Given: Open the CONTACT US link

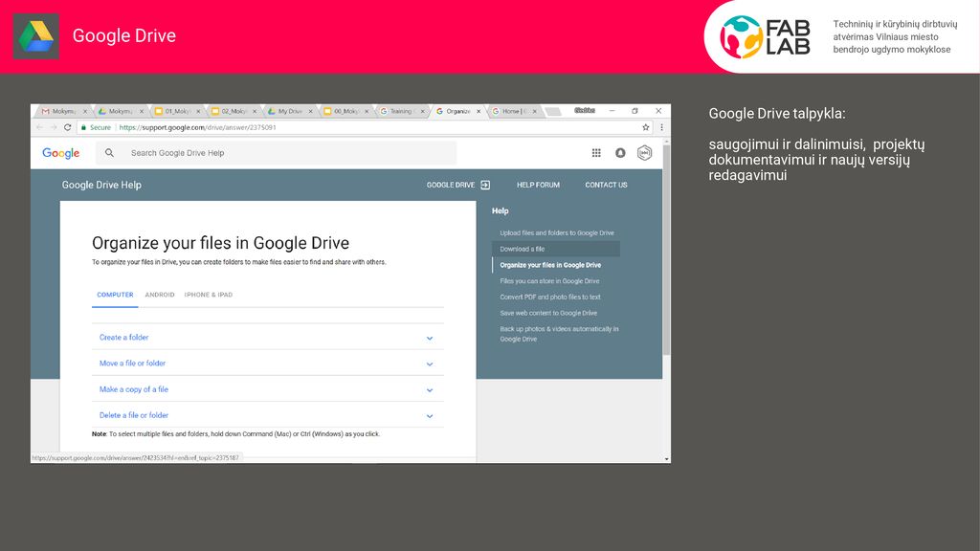Looking at the screenshot, I should pos(606,185).
